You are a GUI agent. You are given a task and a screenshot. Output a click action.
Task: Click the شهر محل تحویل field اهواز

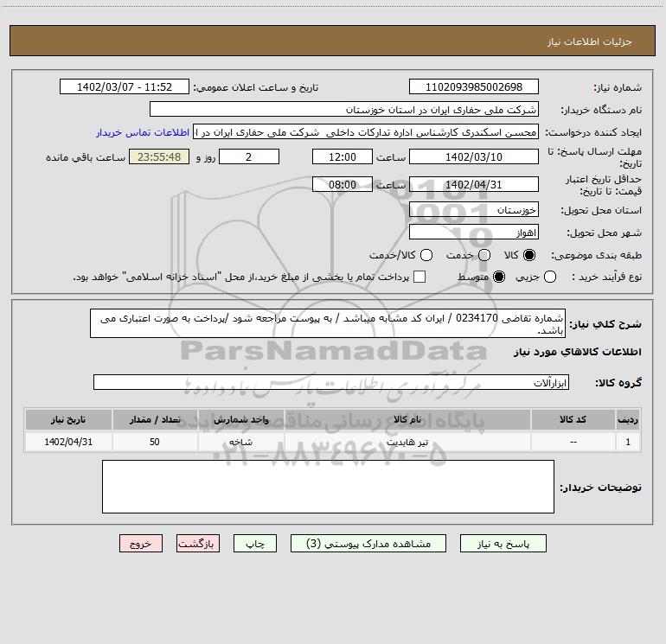click(x=473, y=233)
